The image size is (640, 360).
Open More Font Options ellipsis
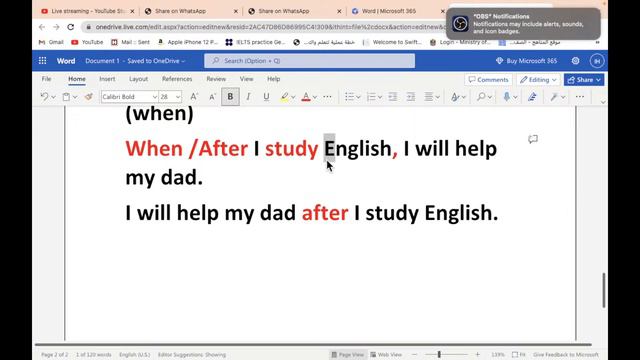click(327, 97)
